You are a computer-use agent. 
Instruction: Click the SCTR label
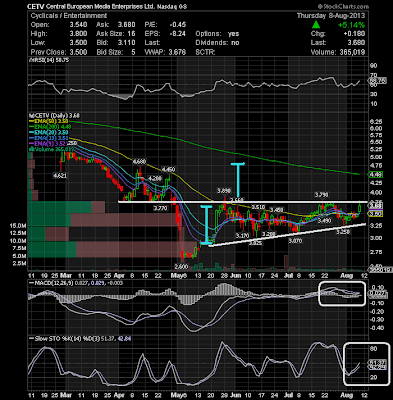205,52
